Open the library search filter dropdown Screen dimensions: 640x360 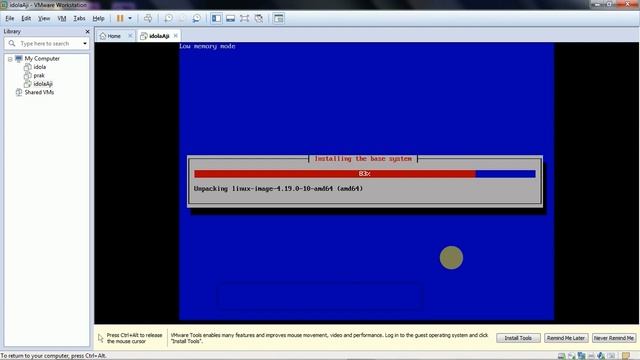pyautogui.click(x=85, y=44)
